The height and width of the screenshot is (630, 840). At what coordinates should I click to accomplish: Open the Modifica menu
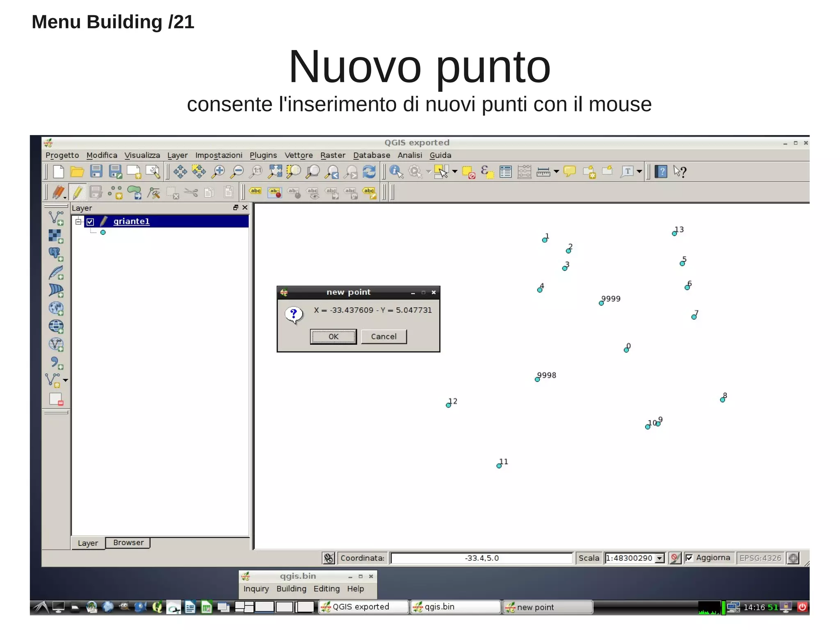(x=102, y=156)
